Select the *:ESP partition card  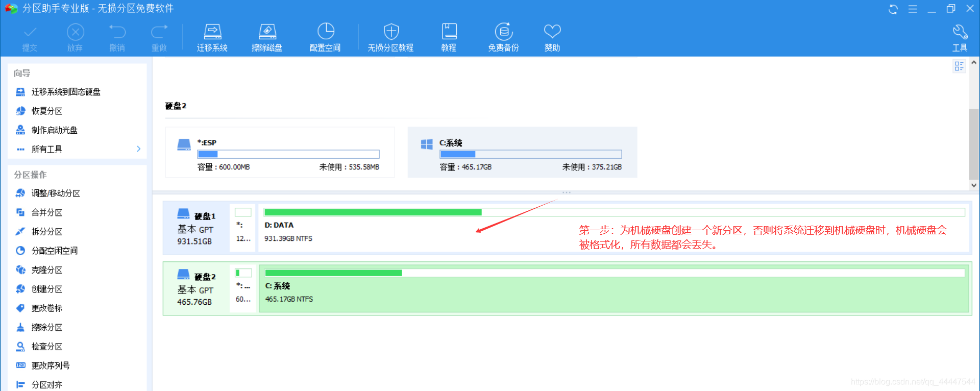point(280,152)
